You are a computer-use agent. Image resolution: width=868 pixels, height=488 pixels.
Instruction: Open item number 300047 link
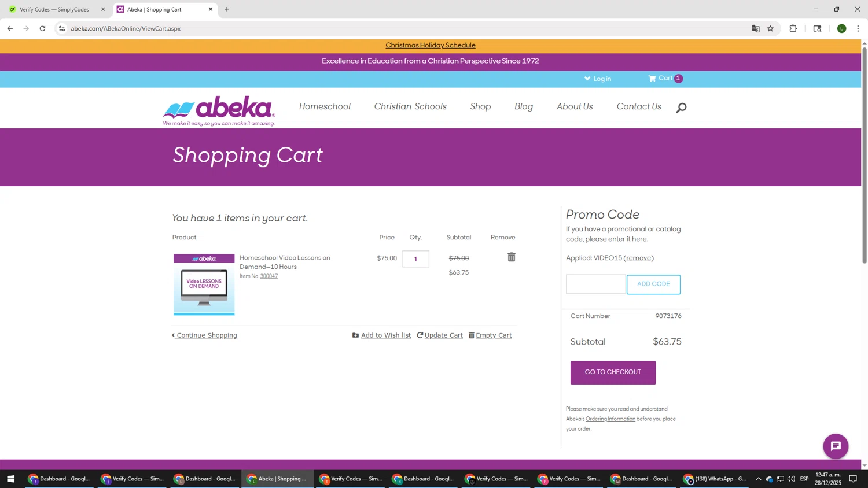[269, 276]
